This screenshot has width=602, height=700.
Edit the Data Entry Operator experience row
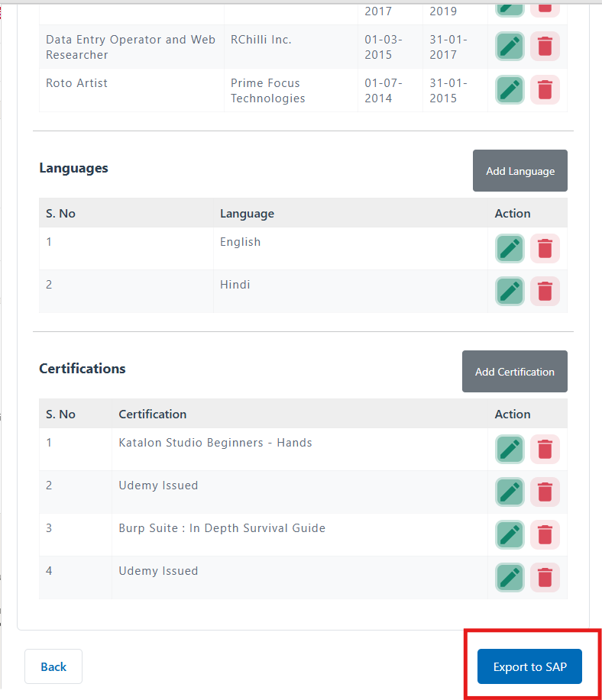pyautogui.click(x=510, y=47)
